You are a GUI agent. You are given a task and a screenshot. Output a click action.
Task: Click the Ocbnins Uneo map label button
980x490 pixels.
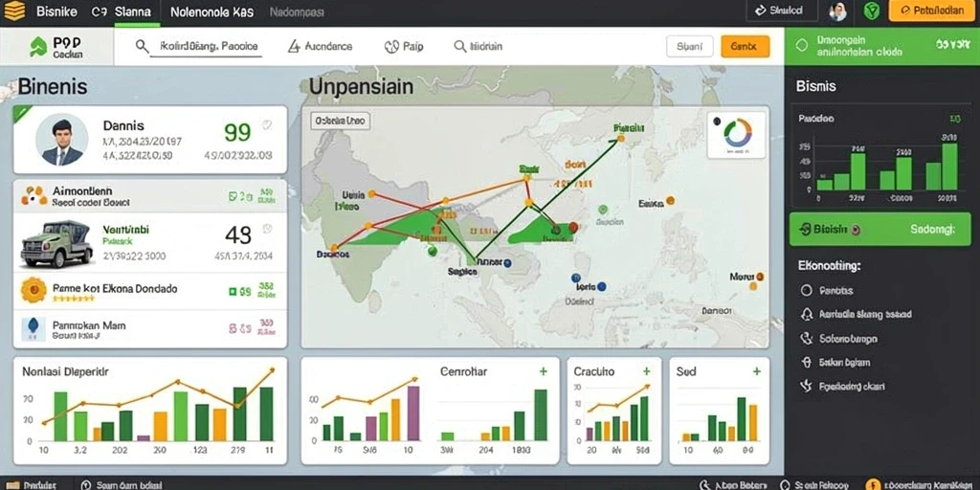point(341,121)
